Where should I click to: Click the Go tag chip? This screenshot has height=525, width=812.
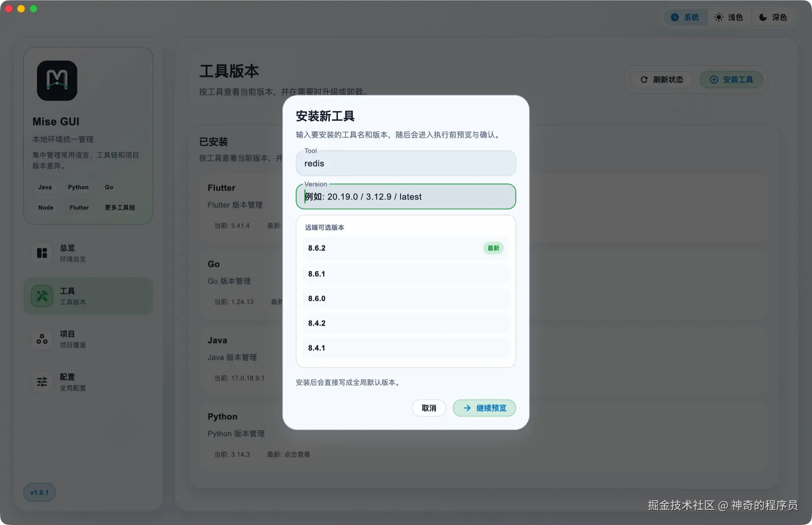(109, 187)
